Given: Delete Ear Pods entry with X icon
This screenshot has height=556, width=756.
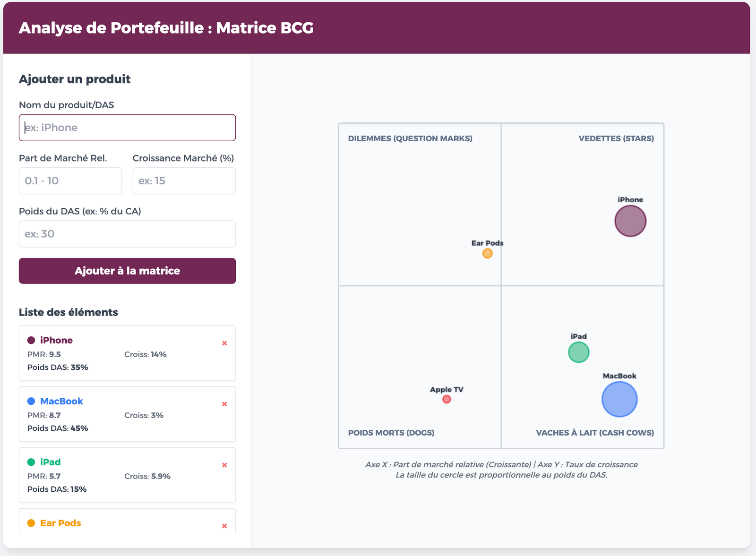Looking at the screenshot, I should click(224, 526).
